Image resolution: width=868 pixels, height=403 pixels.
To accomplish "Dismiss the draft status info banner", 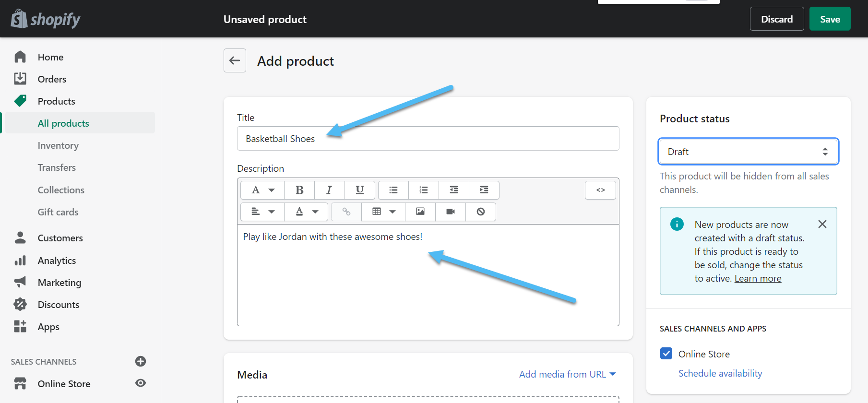I will point(822,224).
